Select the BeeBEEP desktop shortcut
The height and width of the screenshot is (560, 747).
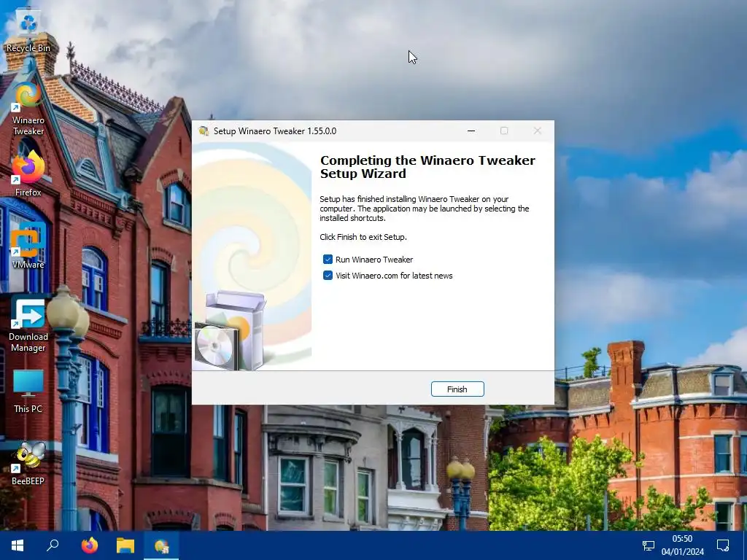[x=28, y=463]
